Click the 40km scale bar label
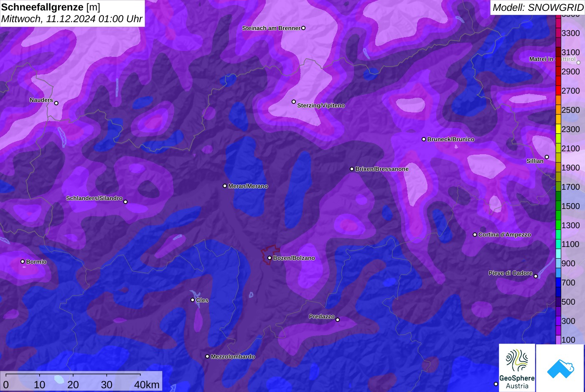585x392 pixels. tap(147, 384)
